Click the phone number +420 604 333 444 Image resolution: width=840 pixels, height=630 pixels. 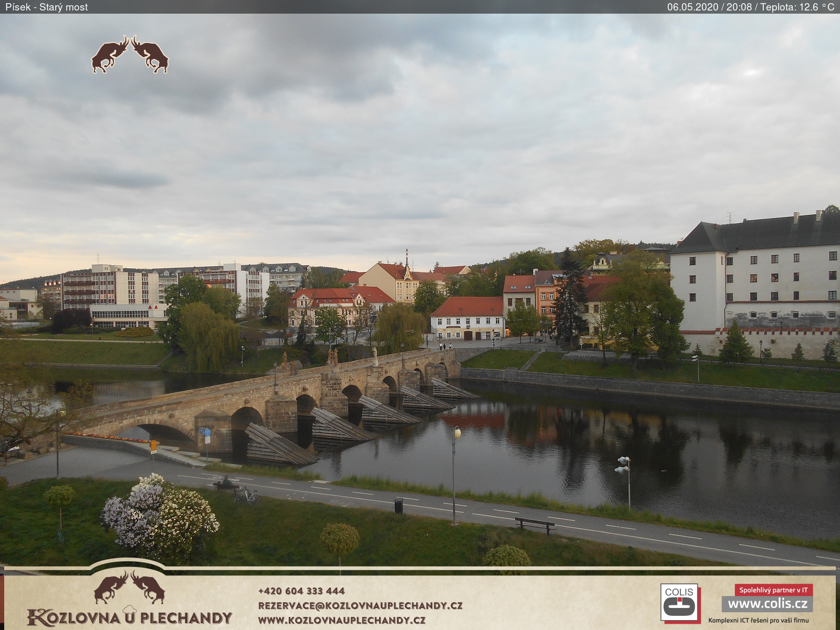pos(301,591)
